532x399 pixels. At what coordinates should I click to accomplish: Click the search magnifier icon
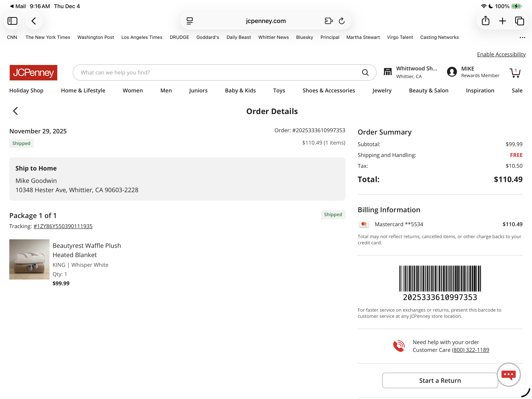[x=365, y=72]
